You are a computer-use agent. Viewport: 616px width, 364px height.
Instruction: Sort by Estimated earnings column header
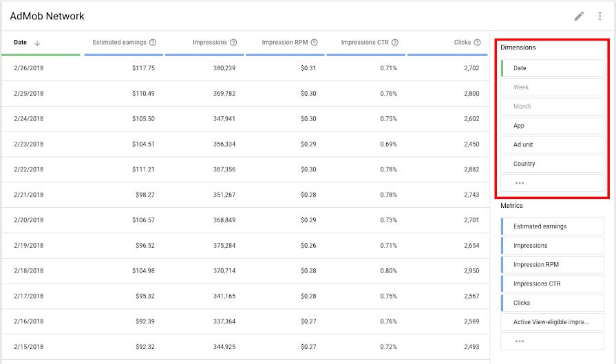[x=120, y=43]
